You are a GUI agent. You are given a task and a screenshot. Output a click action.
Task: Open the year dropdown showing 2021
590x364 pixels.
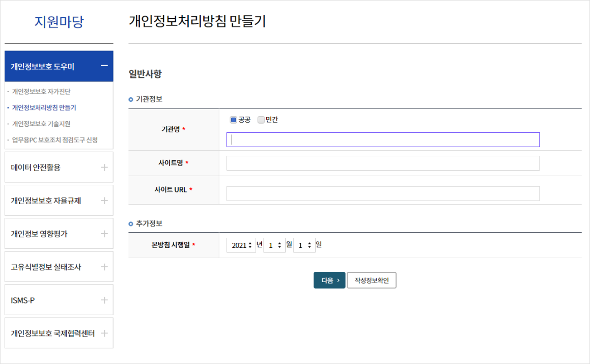[240, 245]
